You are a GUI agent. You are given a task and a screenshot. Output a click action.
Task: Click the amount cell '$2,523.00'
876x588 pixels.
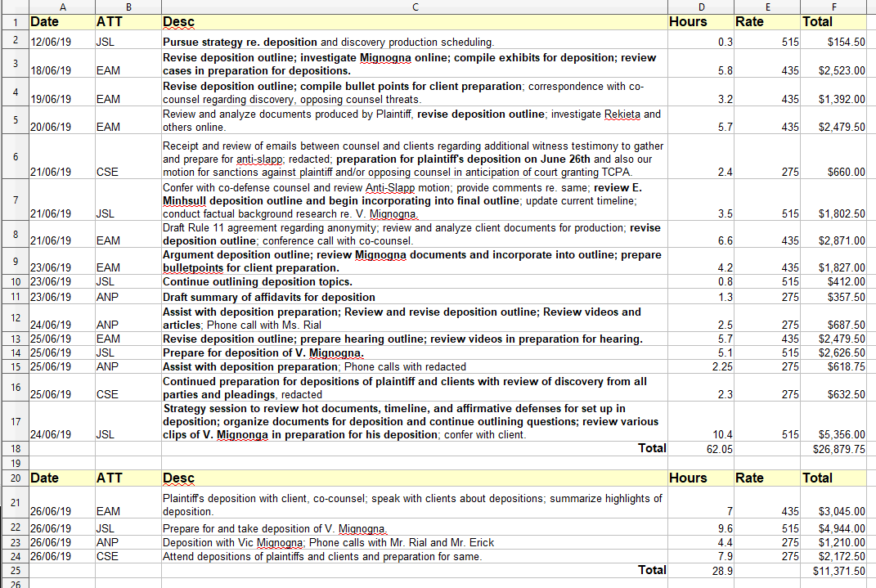click(x=833, y=64)
